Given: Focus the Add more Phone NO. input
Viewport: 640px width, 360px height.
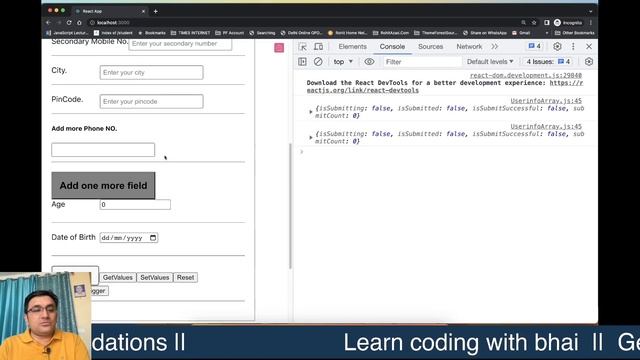Looking at the screenshot, I should 103,150.
